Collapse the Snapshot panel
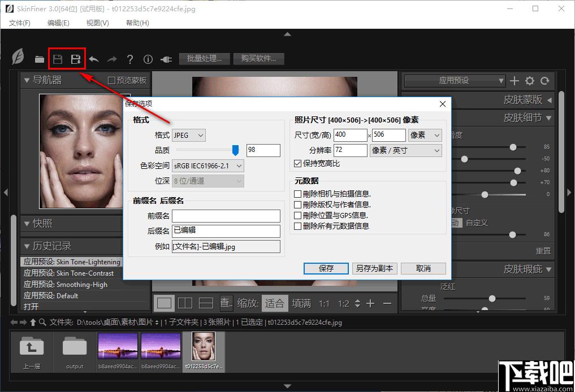575x392 pixels. coord(27,223)
